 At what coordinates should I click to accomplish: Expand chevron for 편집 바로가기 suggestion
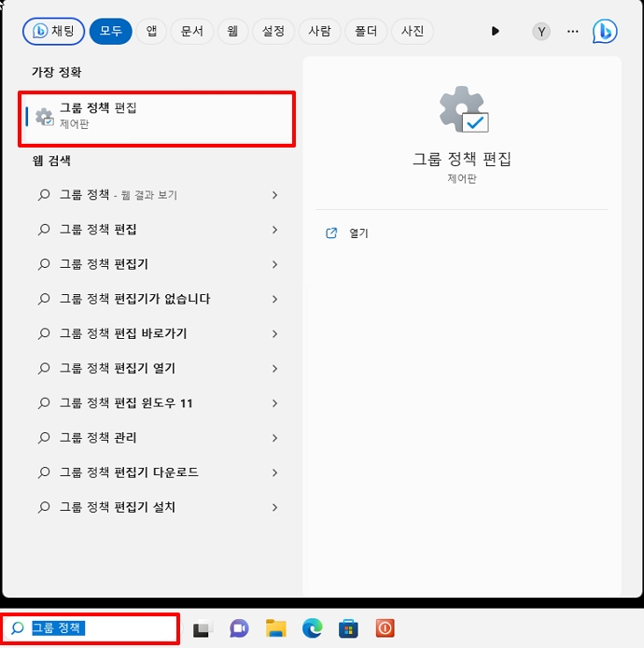tap(274, 333)
